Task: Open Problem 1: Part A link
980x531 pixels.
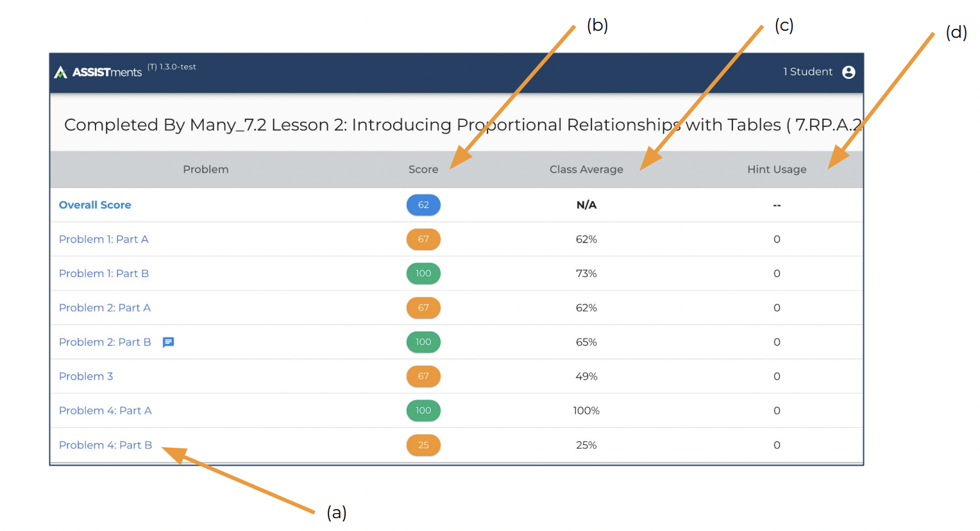Action: [104, 239]
